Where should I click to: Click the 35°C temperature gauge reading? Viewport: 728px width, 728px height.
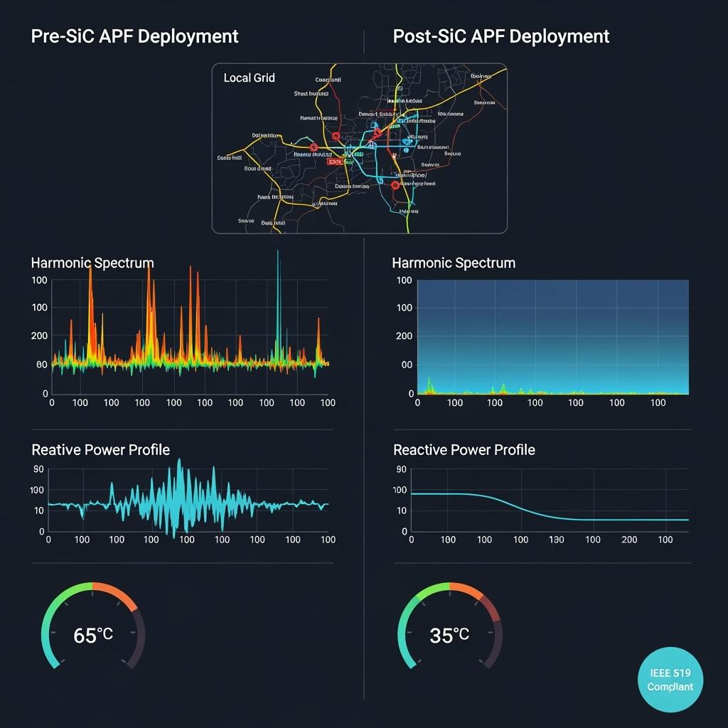[x=449, y=635]
